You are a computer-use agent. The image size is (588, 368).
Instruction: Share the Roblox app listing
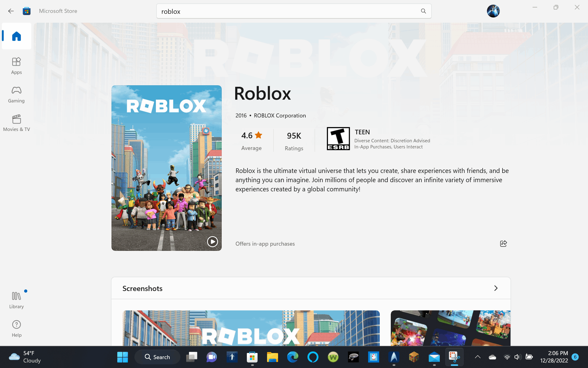point(503,243)
